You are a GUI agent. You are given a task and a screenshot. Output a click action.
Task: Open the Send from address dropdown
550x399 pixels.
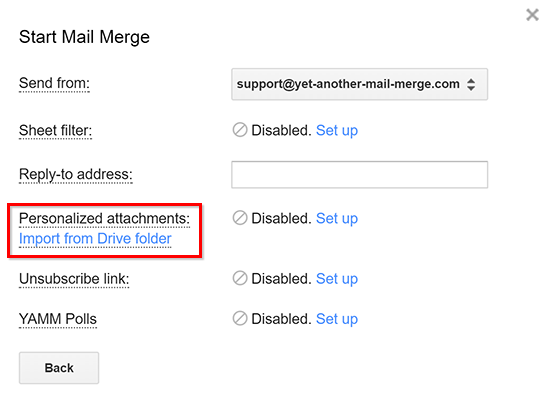(359, 84)
